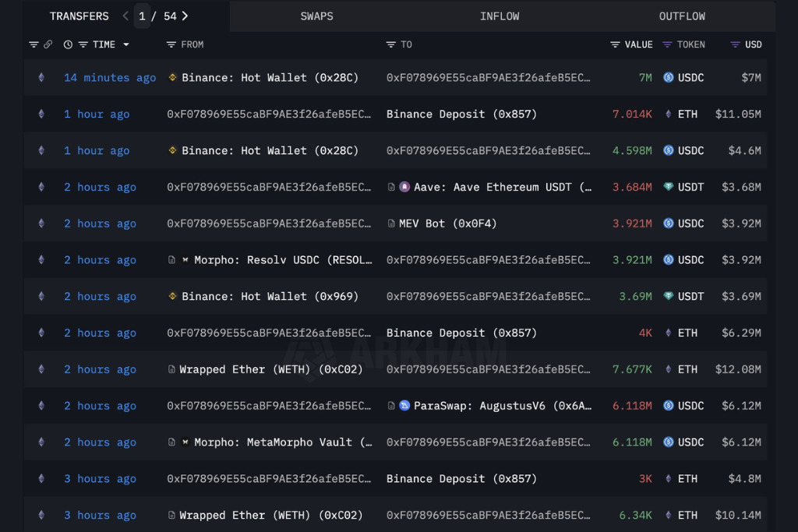
Task: Click contract icon beside MEV Bot
Action: (x=391, y=224)
